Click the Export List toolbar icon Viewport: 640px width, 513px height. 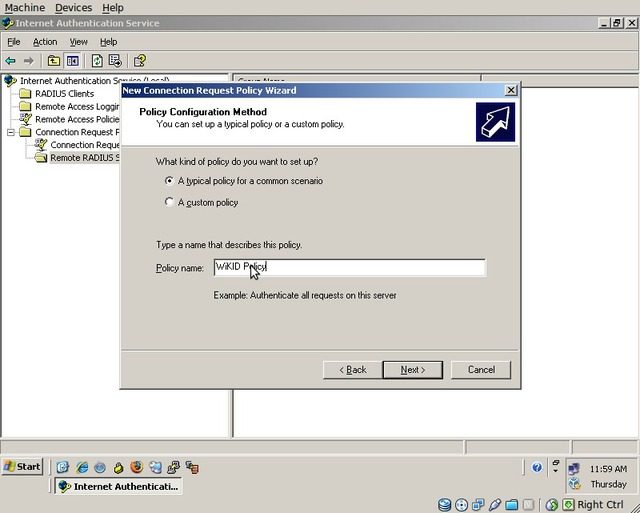tap(115, 61)
